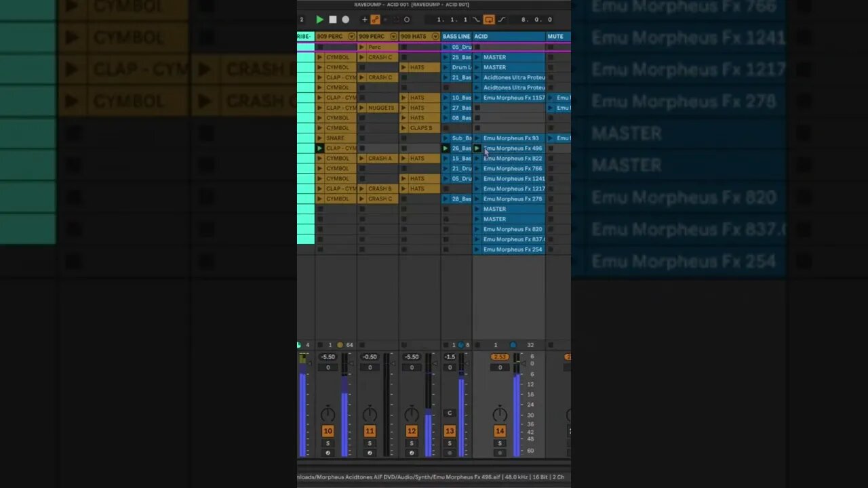Launch the 26_Bas playing bass clip
The height and width of the screenshot is (488, 868).
click(446, 148)
